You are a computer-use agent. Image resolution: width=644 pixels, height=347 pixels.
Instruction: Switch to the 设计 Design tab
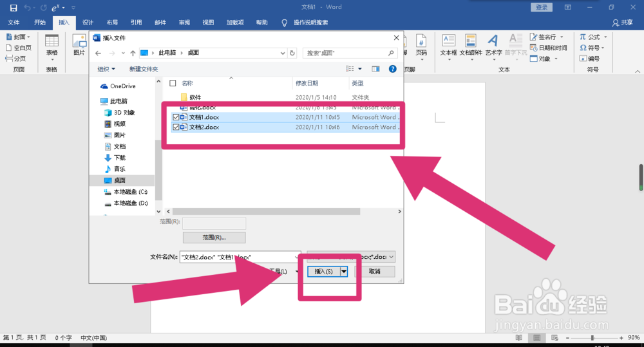(88, 23)
